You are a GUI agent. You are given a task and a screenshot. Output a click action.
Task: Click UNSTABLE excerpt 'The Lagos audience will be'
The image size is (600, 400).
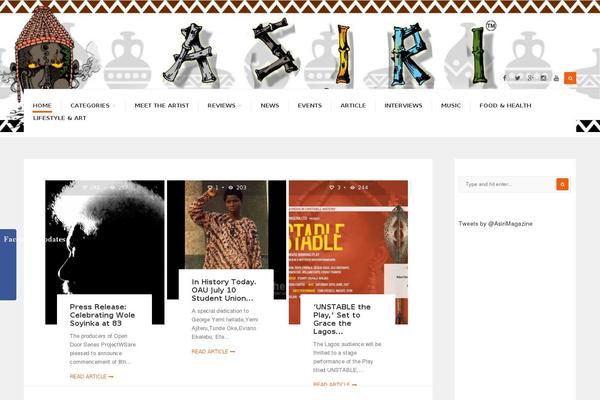click(x=347, y=357)
